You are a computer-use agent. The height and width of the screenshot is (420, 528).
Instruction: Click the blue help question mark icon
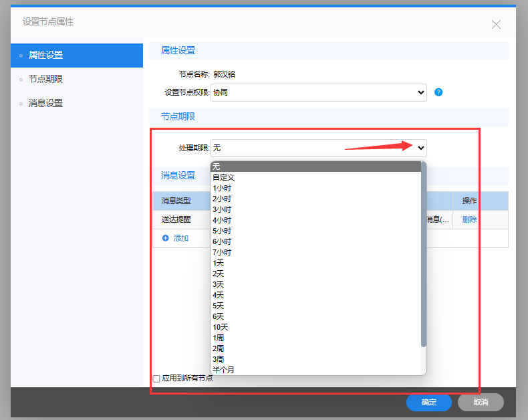tap(438, 92)
